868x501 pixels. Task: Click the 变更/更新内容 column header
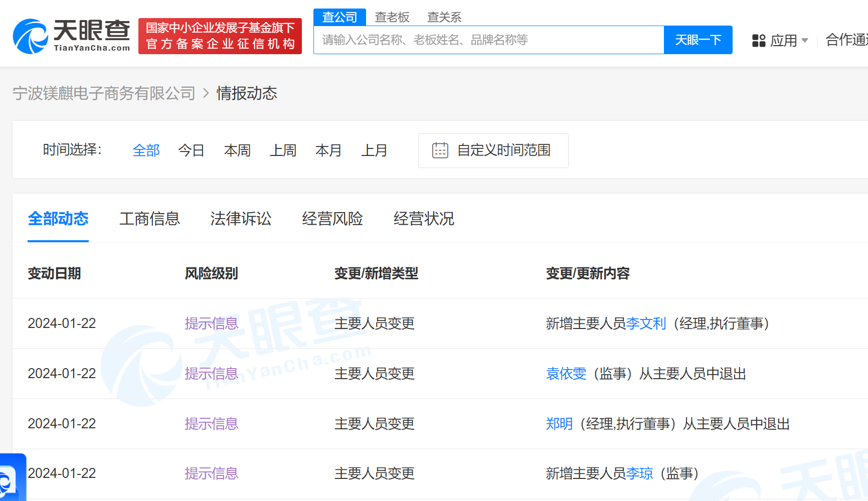(588, 273)
